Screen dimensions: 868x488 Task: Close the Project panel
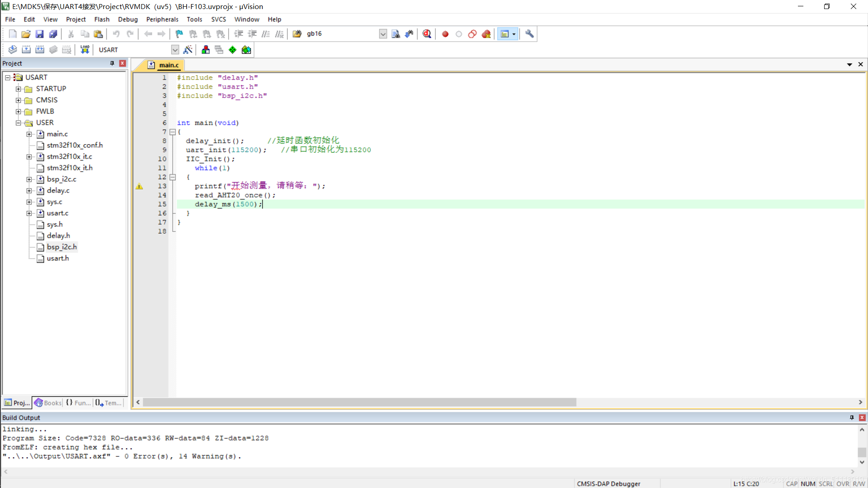(x=123, y=64)
